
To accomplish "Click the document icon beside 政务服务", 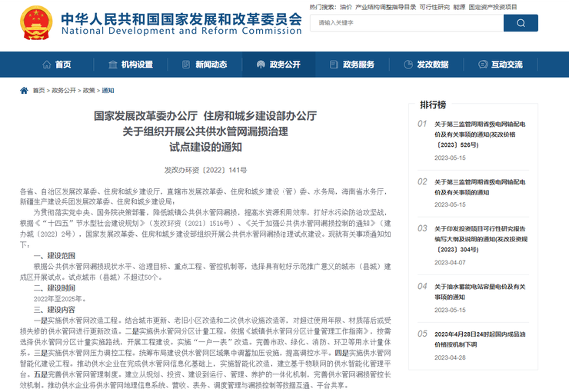I will pyautogui.click(x=334, y=65).
